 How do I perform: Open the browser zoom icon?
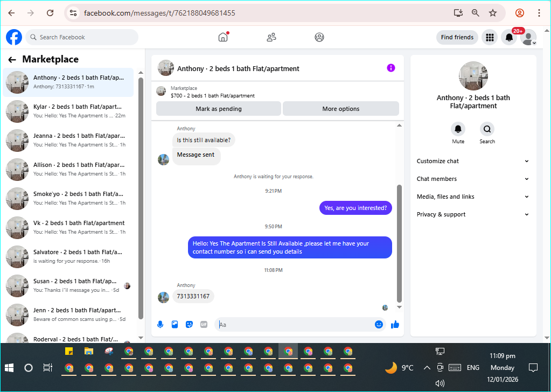click(x=476, y=13)
